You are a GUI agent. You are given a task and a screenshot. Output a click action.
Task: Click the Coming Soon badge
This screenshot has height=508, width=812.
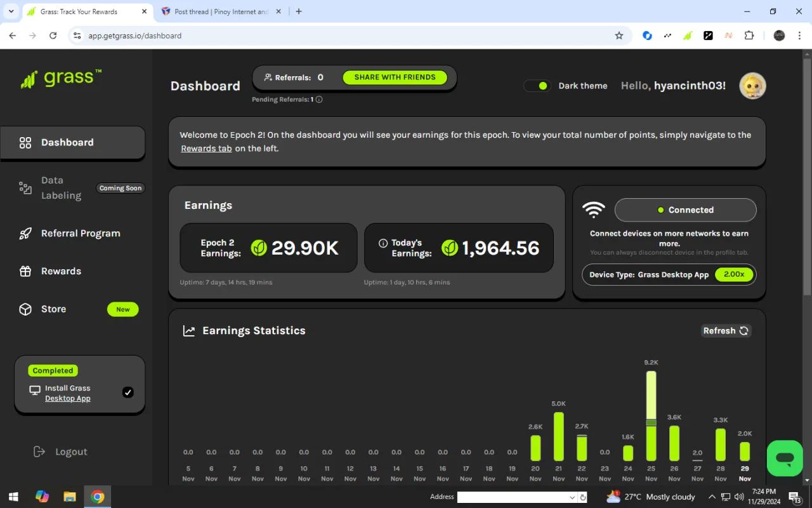pos(121,188)
